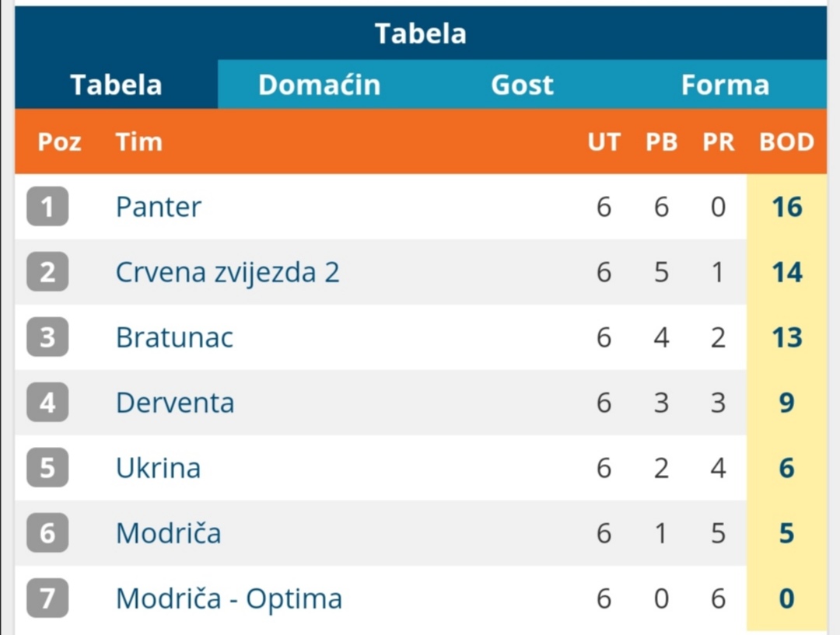Open the Crvena zvijezda 2 team page
The image size is (840, 635).
coord(227,272)
